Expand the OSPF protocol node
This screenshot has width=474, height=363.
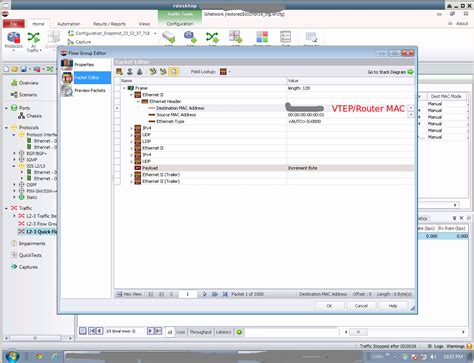(x=14, y=184)
